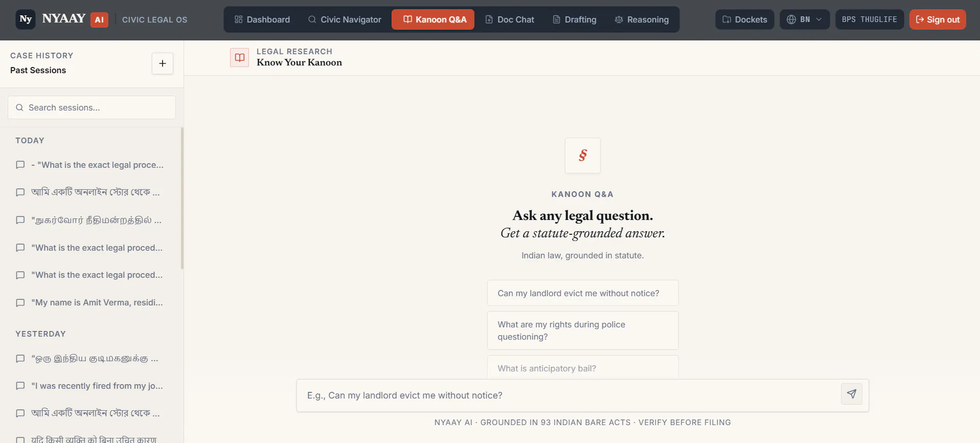Open the Drafting tab
The image size is (980, 443).
pos(574,19)
